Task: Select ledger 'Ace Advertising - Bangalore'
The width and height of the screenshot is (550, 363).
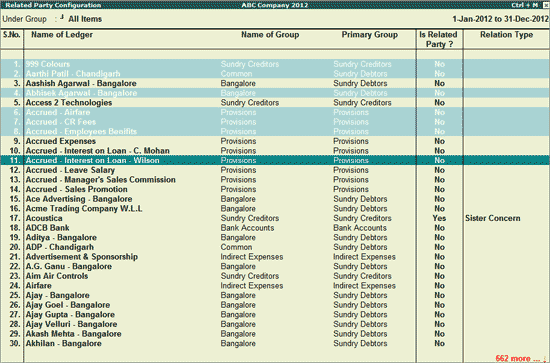Action: pyautogui.click(x=79, y=199)
